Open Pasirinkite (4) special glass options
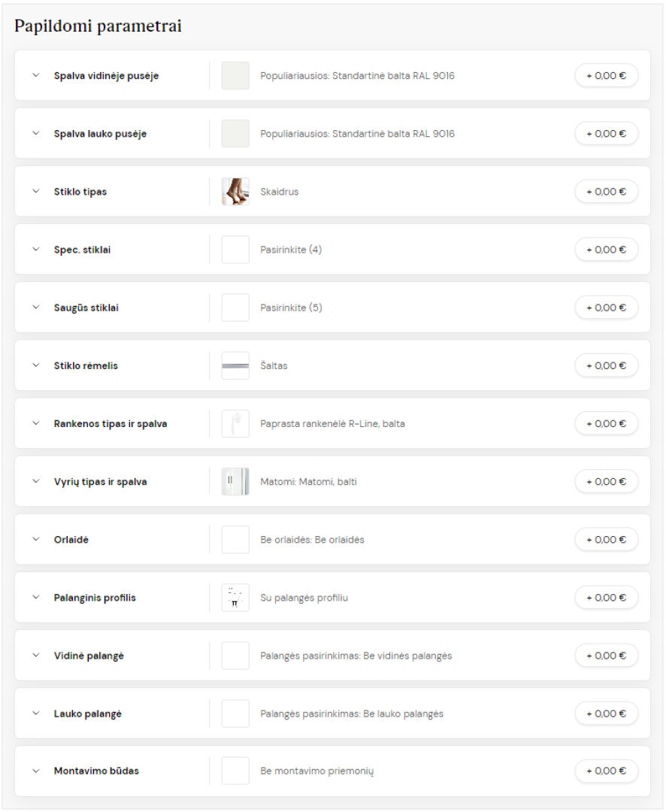This screenshot has width=666, height=812. click(291, 250)
